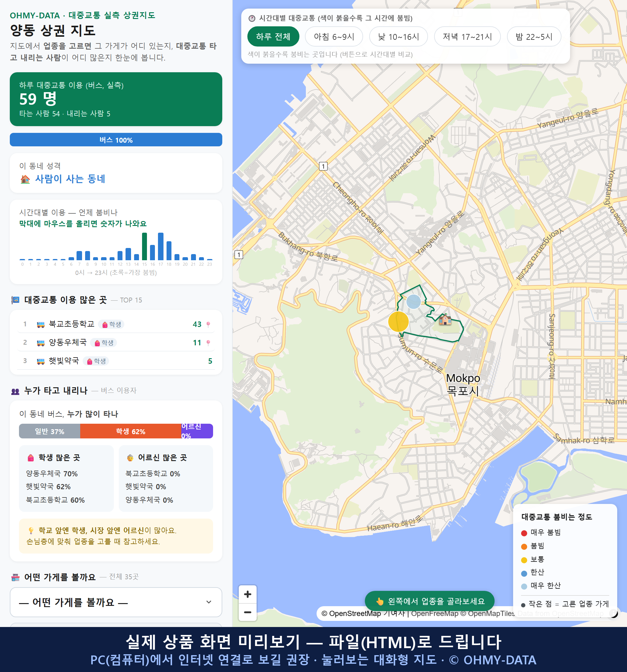627x672 pixels.
Task: Select the 낮 10~16시 time filter
Action: coord(399,36)
